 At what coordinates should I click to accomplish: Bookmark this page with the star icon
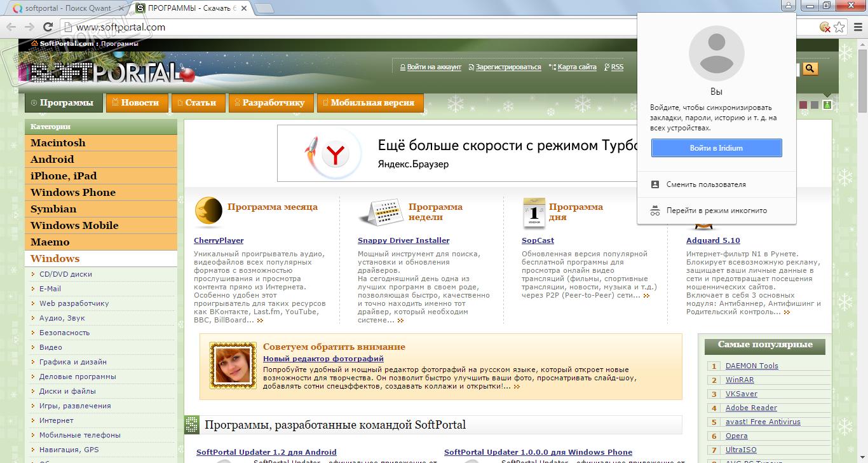coord(839,27)
